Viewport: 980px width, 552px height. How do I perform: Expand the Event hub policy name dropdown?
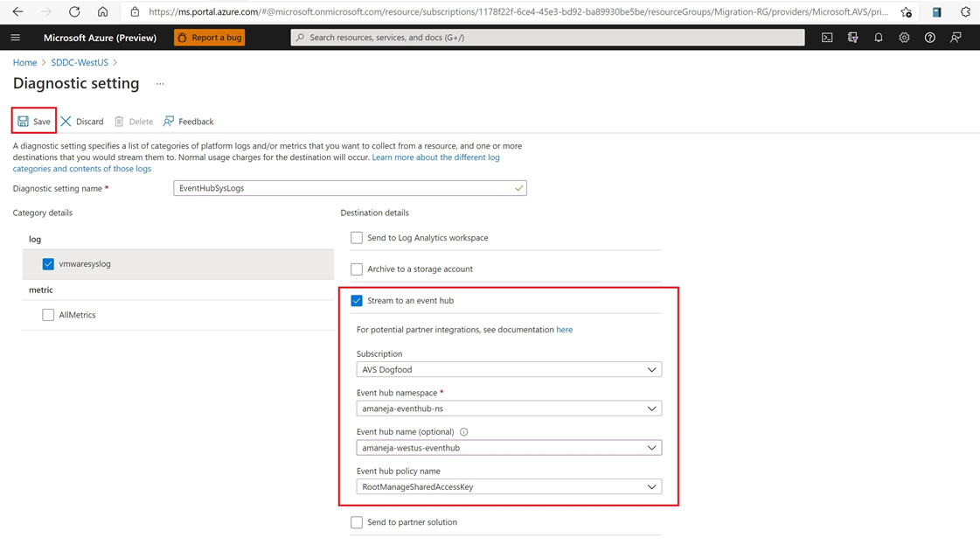click(x=509, y=487)
